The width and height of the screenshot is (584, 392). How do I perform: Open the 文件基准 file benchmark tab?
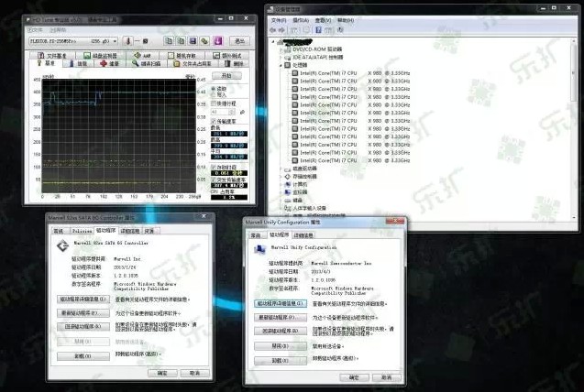[52, 56]
